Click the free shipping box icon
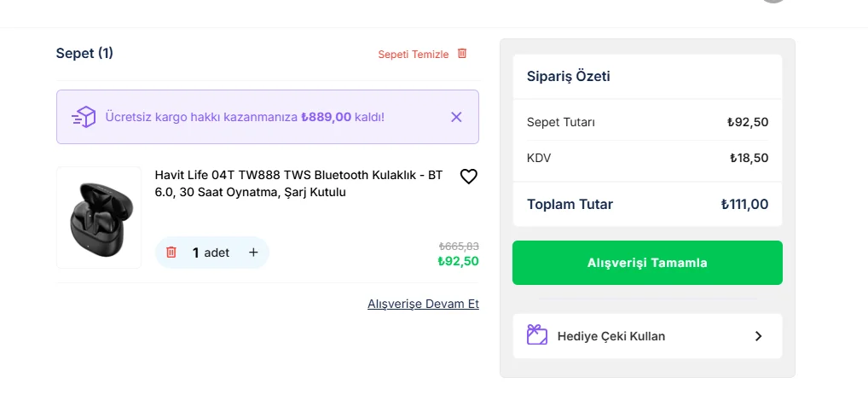The height and width of the screenshot is (418, 868). pos(84,117)
